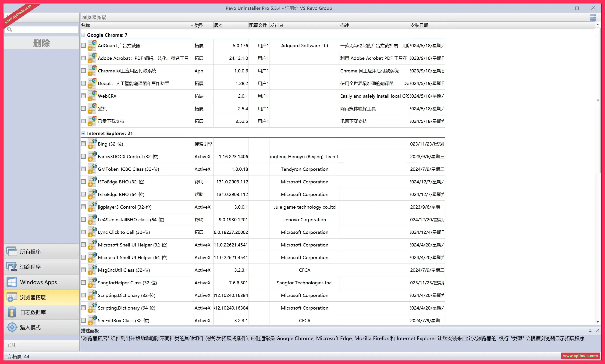Click the AdGuard extension Chrome icon
Screen dimensions: 605x364
pyautogui.click(x=92, y=46)
